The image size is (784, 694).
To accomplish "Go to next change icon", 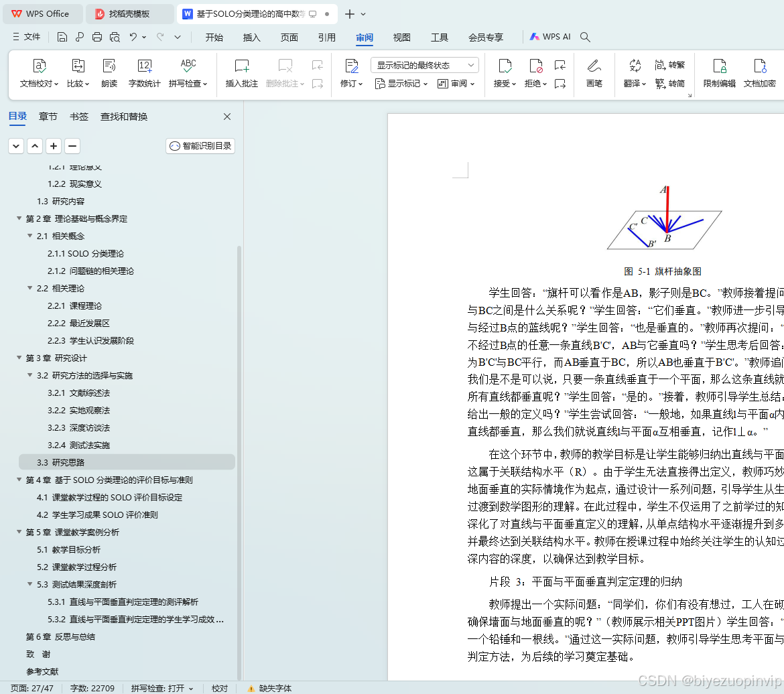I will coord(560,84).
